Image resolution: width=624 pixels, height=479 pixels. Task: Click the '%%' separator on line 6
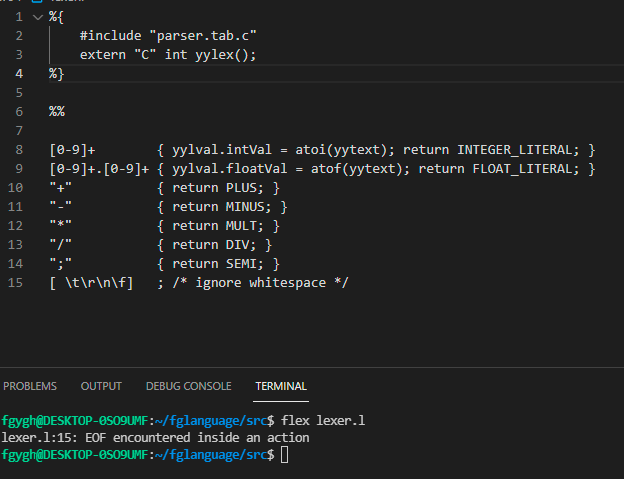point(57,112)
